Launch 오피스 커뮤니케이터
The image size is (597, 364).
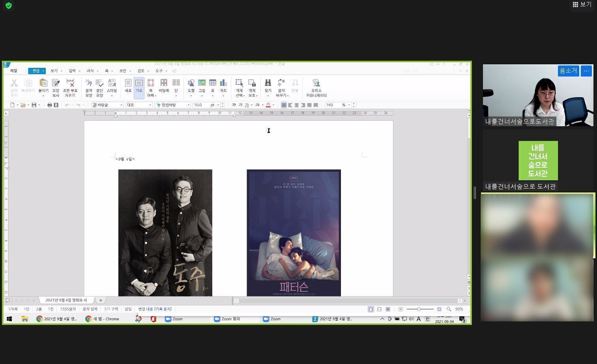click(316, 84)
